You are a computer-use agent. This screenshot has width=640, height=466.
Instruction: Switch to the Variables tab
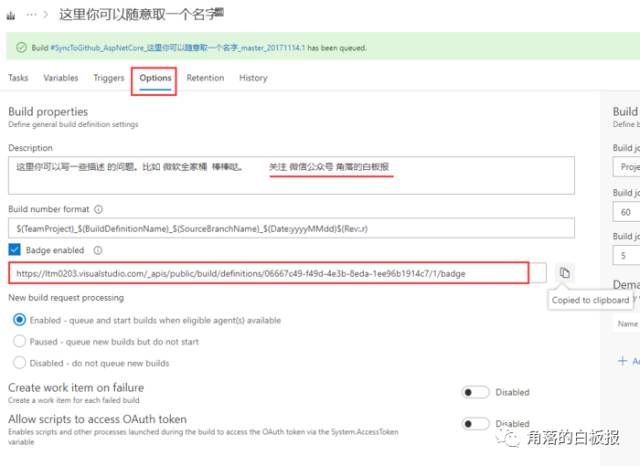click(x=61, y=78)
